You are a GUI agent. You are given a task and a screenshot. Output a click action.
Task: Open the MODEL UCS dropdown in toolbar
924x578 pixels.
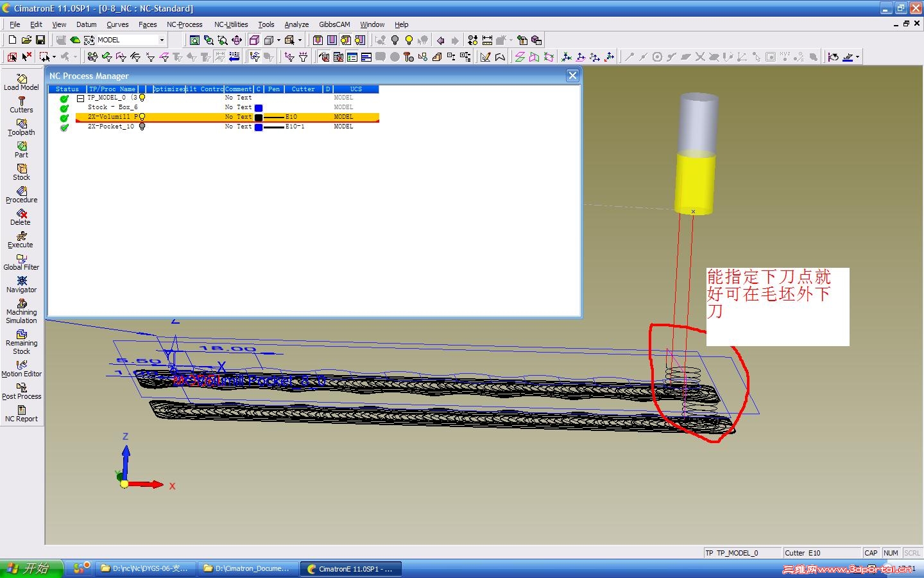pos(162,40)
